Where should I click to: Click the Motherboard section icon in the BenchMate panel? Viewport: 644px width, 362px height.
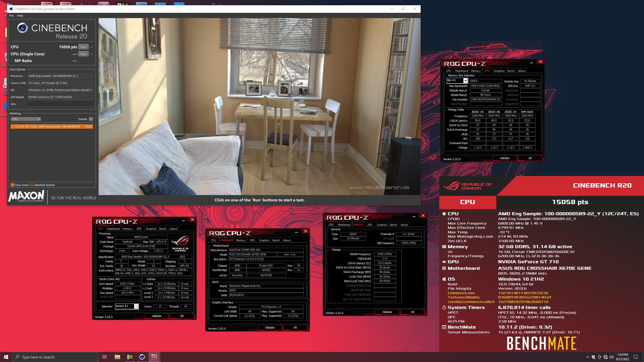pos(444,268)
